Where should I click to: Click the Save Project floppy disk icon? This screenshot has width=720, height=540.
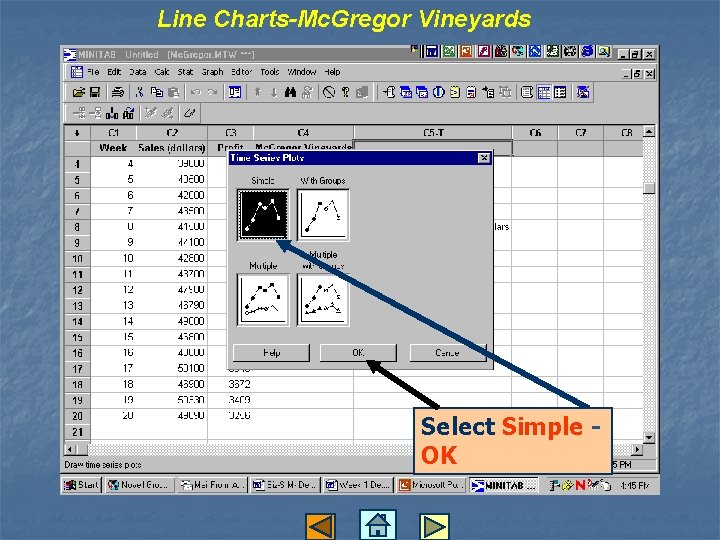point(95,92)
